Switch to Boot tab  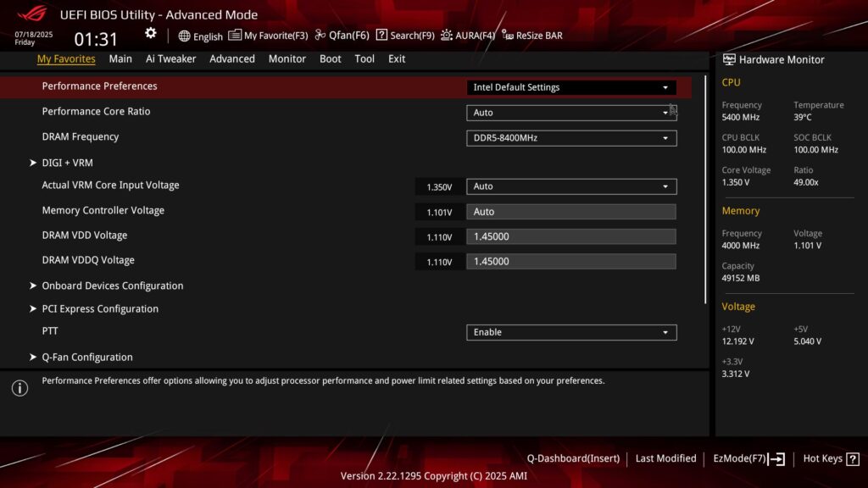pos(330,58)
